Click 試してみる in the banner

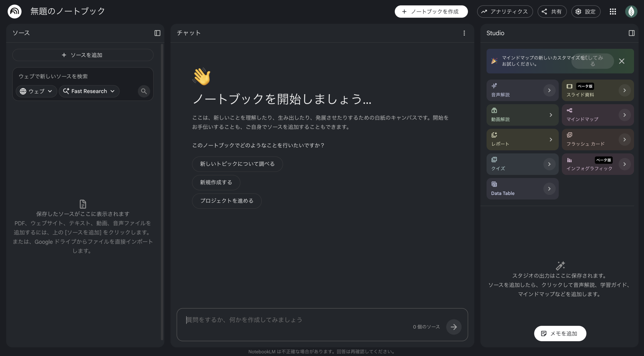click(x=592, y=61)
